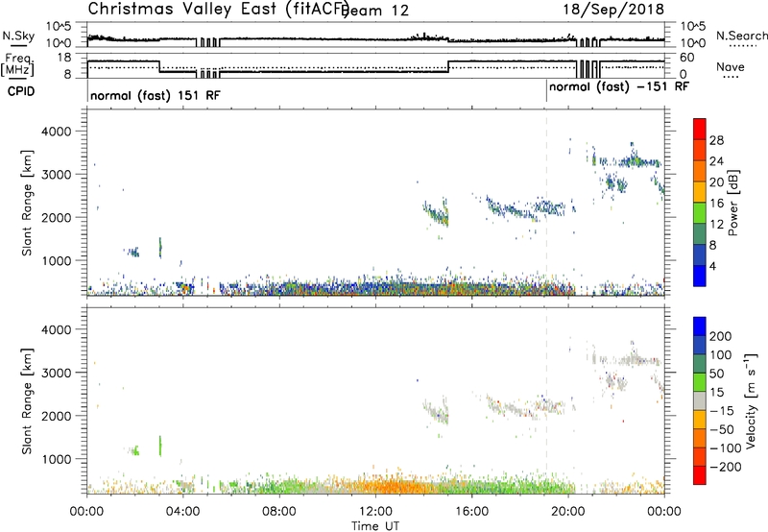The height and width of the screenshot is (532, 768).
Task: Select the 'N.Sky' legend label
Action: click(x=18, y=36)
